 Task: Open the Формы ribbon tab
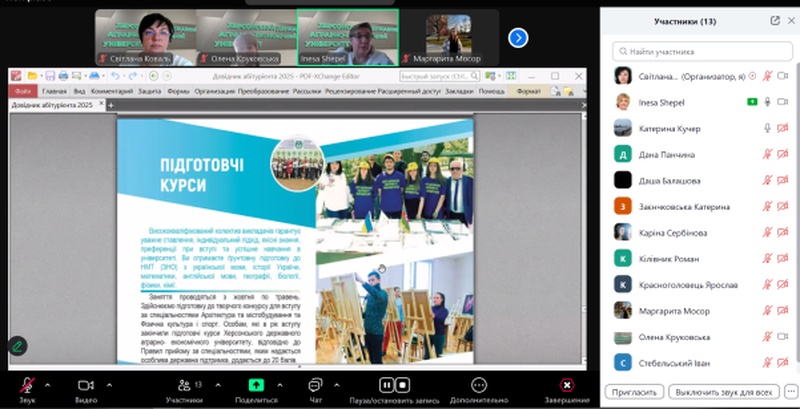178,91
